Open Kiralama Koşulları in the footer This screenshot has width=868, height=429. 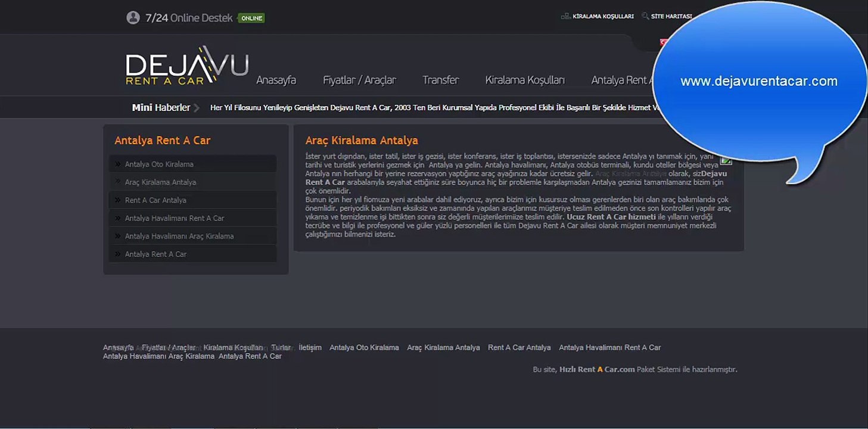click(x=233, y=347)
